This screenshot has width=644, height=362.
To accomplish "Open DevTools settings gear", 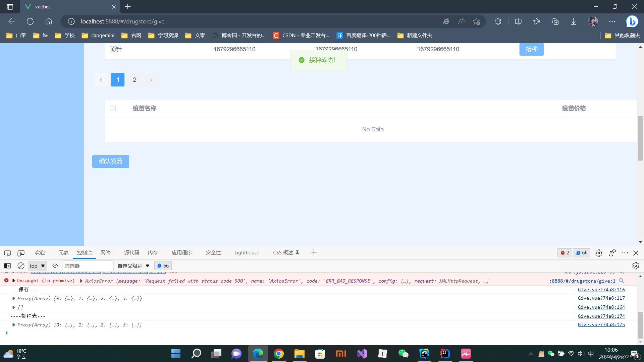I will tap(599, 253).
